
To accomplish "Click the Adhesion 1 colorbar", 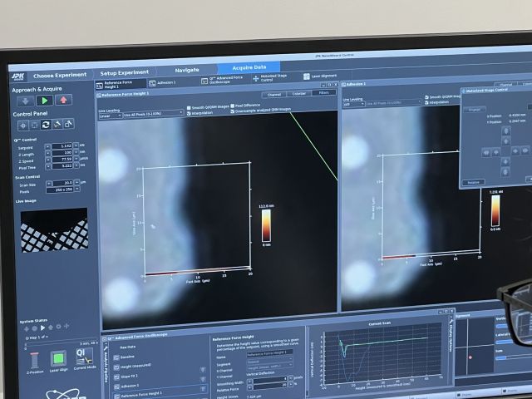I will point(495,210).
